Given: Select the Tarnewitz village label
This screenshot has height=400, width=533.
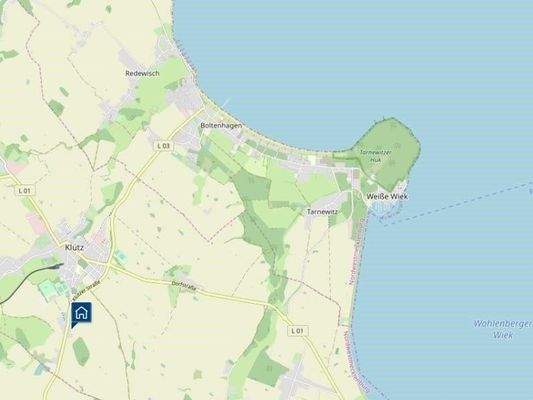Looking at the screenshot, I should pos(322,212).
